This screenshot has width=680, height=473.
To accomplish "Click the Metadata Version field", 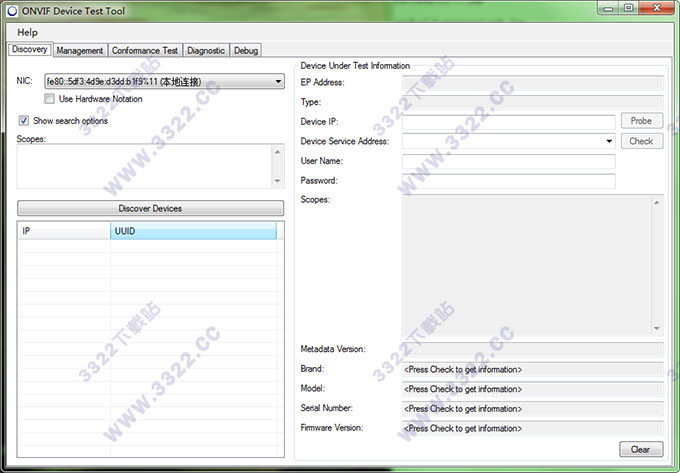I will click(533, 349).
